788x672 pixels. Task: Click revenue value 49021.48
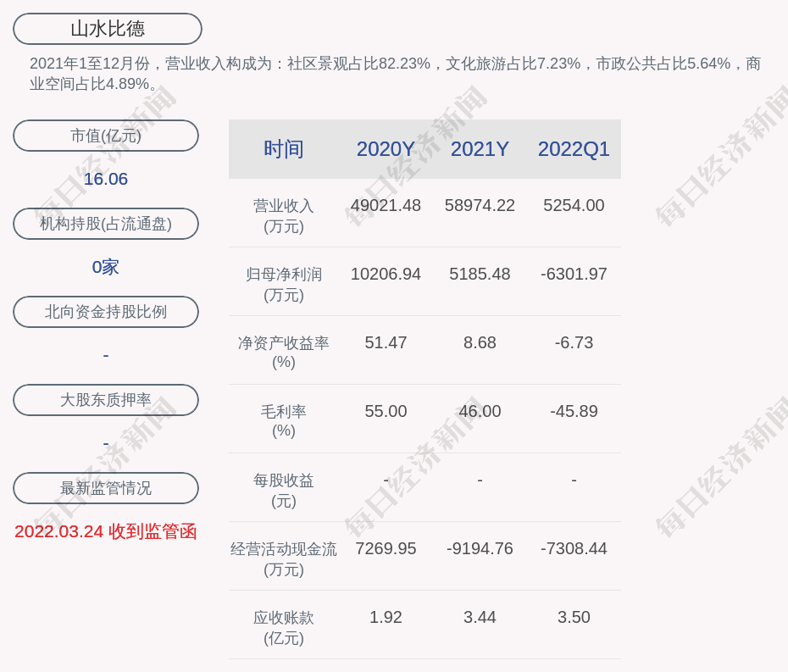386,206
